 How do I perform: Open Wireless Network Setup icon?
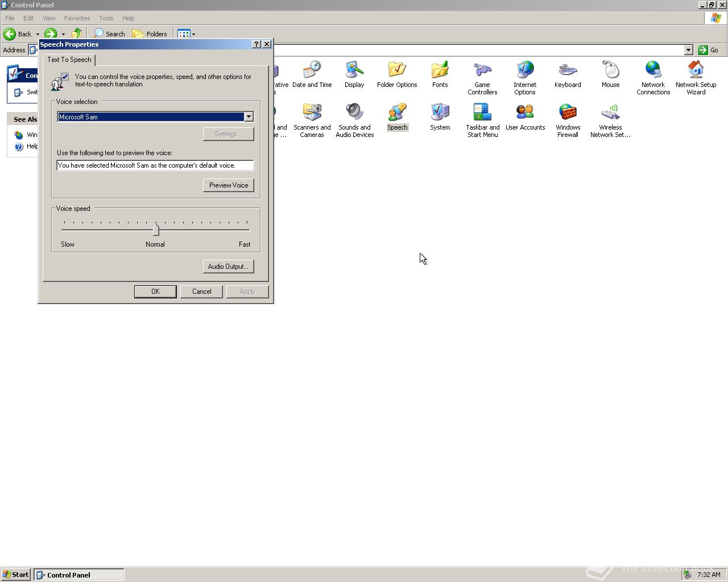pyautogui.click(x=610, y=120)
